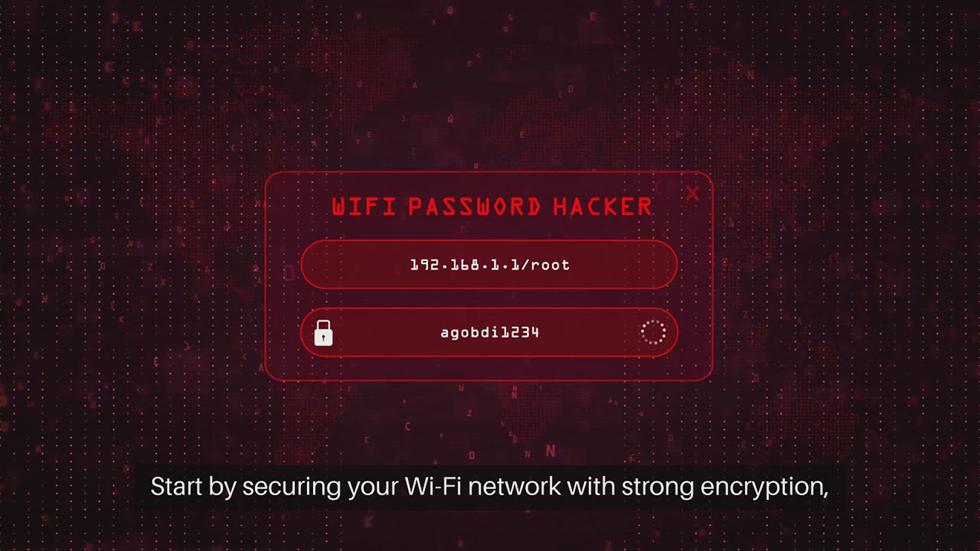Select the 192.168.1.1/root text
This screenshot has width=980, height=551.
point(490,265)
